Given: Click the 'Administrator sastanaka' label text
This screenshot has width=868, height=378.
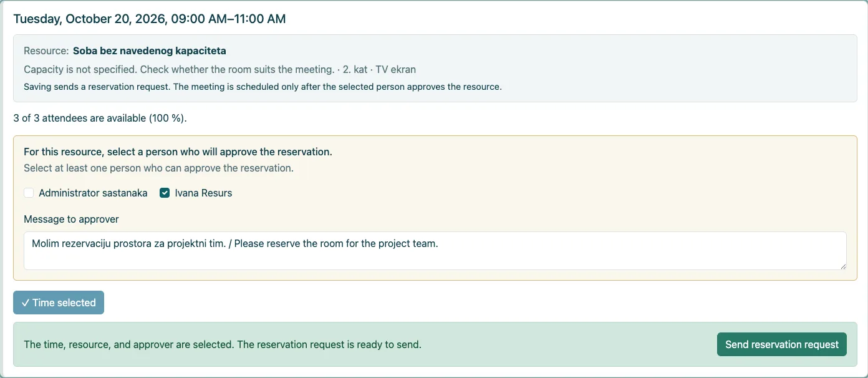Looking at the screenshot, I should (x=93, y=193).
